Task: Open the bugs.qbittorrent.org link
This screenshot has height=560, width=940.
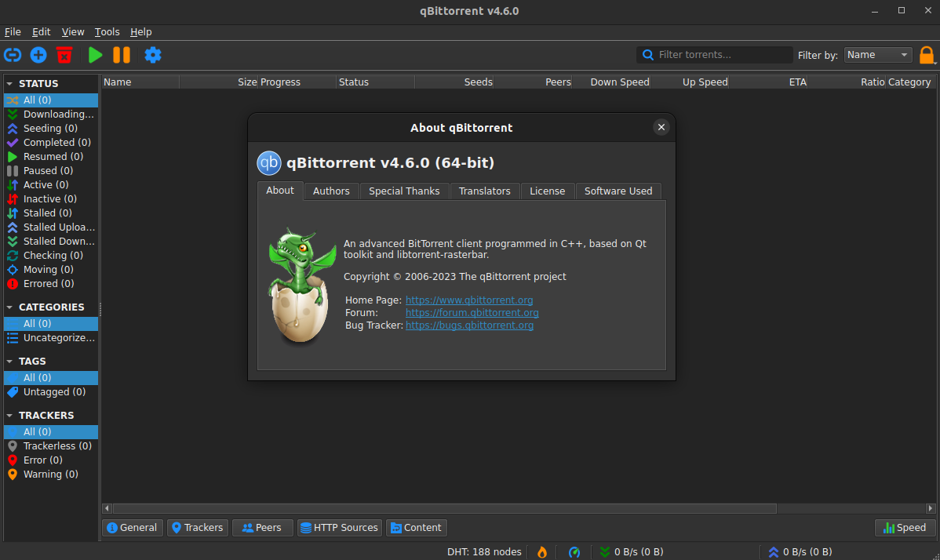Action: [x=469, y=325]
